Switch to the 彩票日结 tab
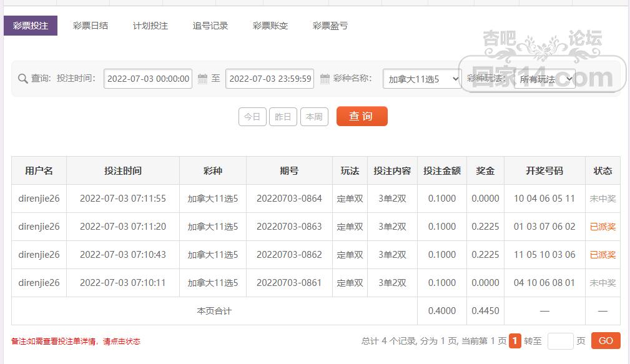 [90, 26]
